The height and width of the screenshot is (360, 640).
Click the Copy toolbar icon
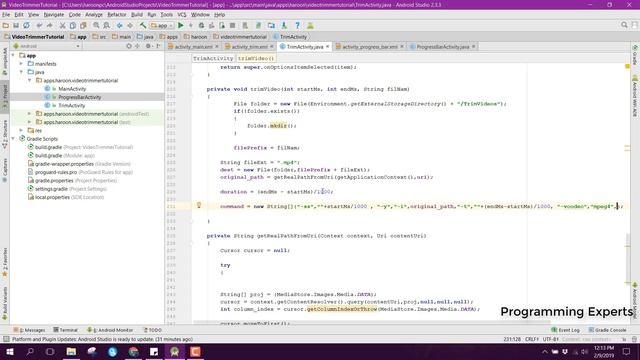(x=73, y=25)
